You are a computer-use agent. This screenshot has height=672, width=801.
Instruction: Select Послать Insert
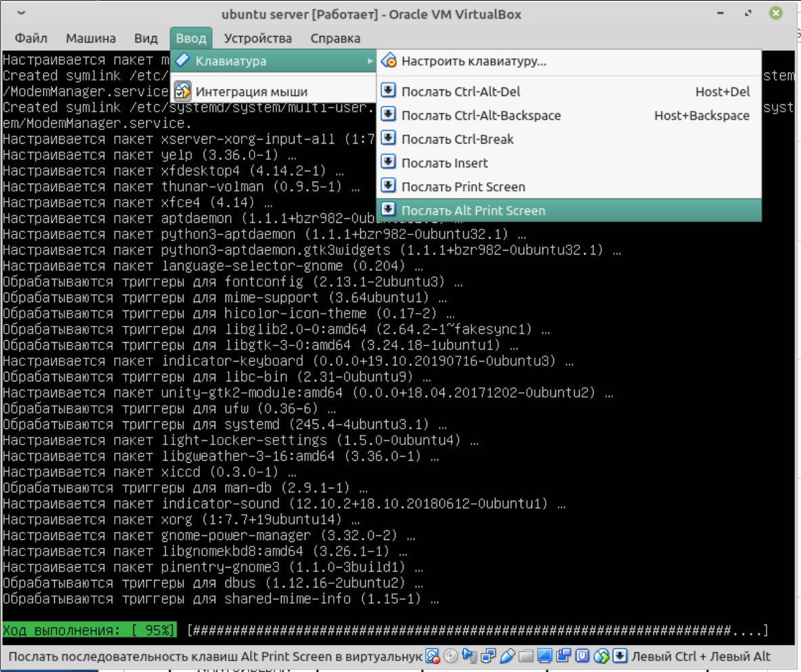(x=569, y=163)
